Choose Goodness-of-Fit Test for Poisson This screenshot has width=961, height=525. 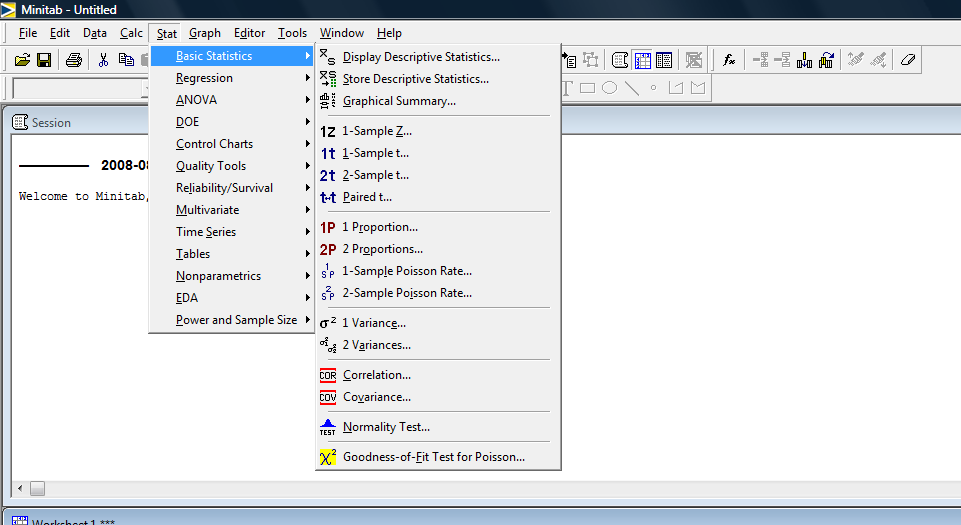pos(438,457)
